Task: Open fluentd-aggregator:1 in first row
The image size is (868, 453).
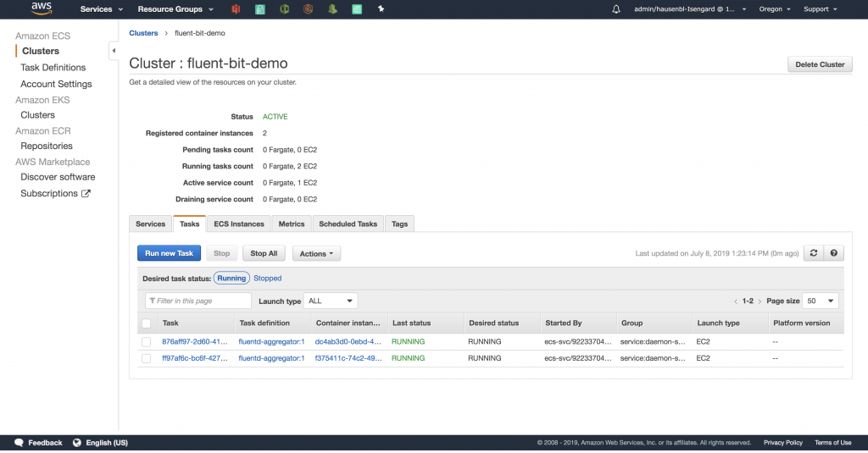Action: click(x=271, y=342)
